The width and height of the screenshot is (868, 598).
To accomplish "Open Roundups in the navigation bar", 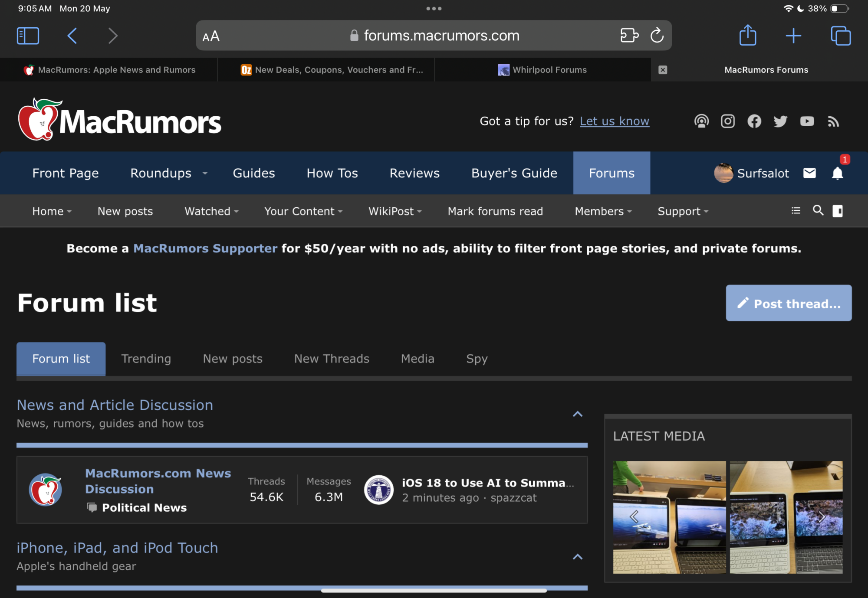I will (x=161, y=173).
